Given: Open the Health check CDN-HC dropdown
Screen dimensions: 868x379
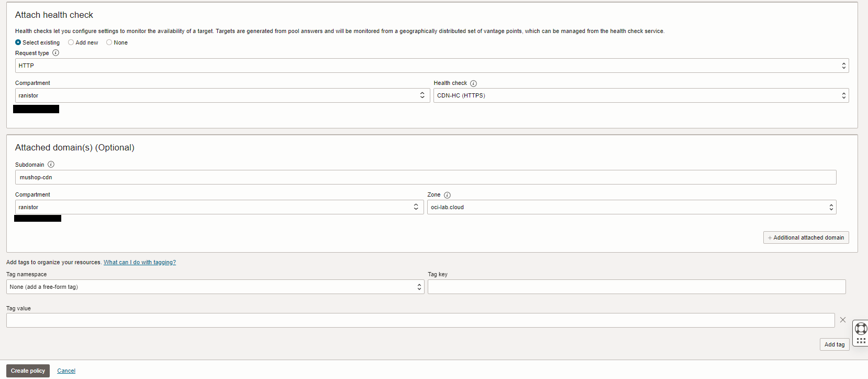Looking at the screenshot, I should coord(641,95).
